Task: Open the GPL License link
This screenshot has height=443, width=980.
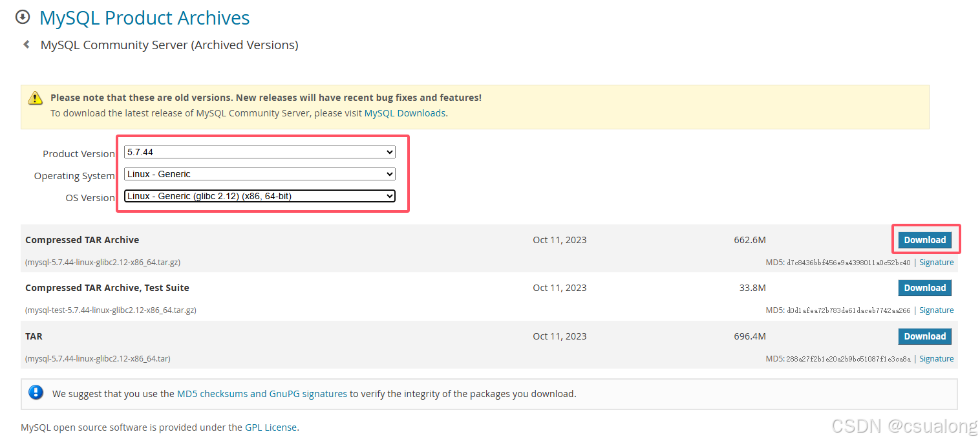Action: click(x=270, y=427)
